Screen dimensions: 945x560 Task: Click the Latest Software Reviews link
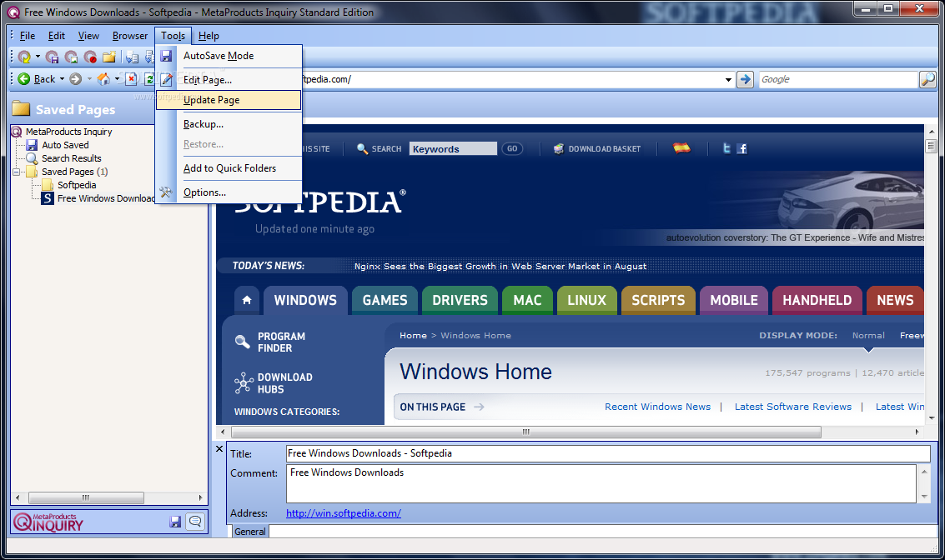tap(793, 407)
